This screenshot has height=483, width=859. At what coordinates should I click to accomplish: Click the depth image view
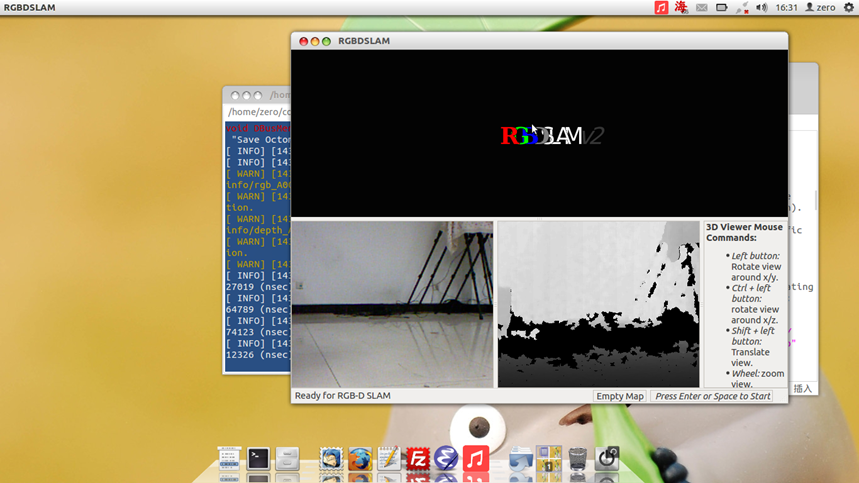click(598, 304)
